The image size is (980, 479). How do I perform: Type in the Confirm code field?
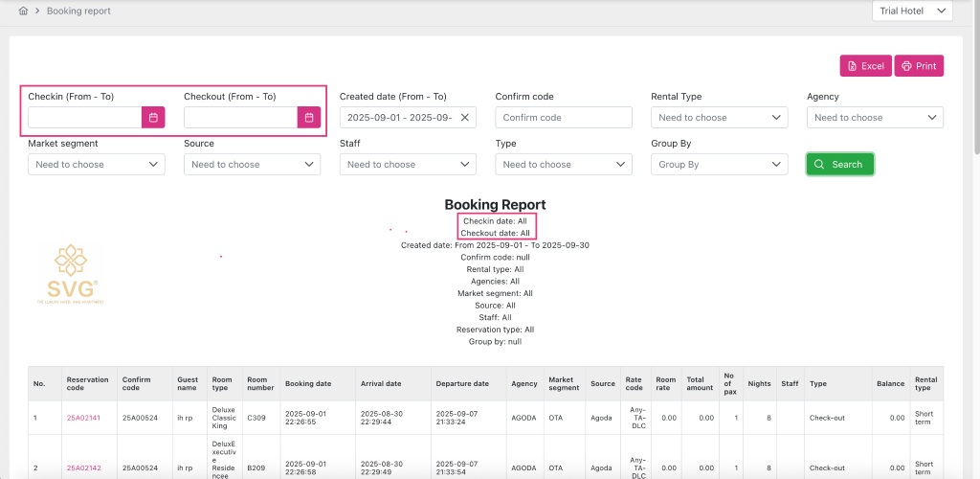click(563, 117)
